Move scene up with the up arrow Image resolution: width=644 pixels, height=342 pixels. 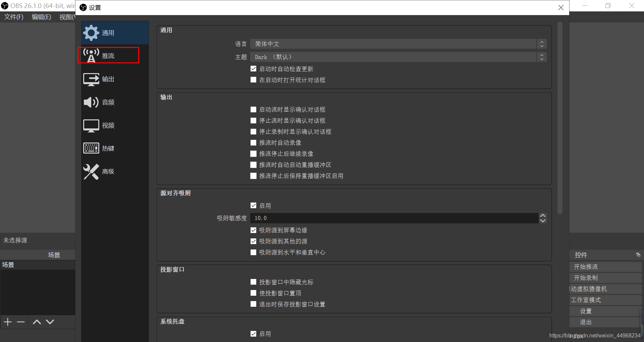[37, 322]
